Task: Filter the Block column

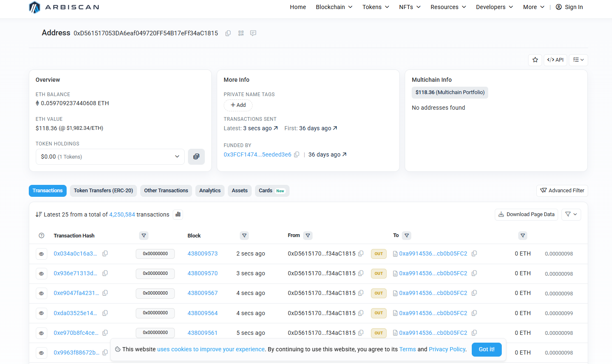Action: pos(244,236)
